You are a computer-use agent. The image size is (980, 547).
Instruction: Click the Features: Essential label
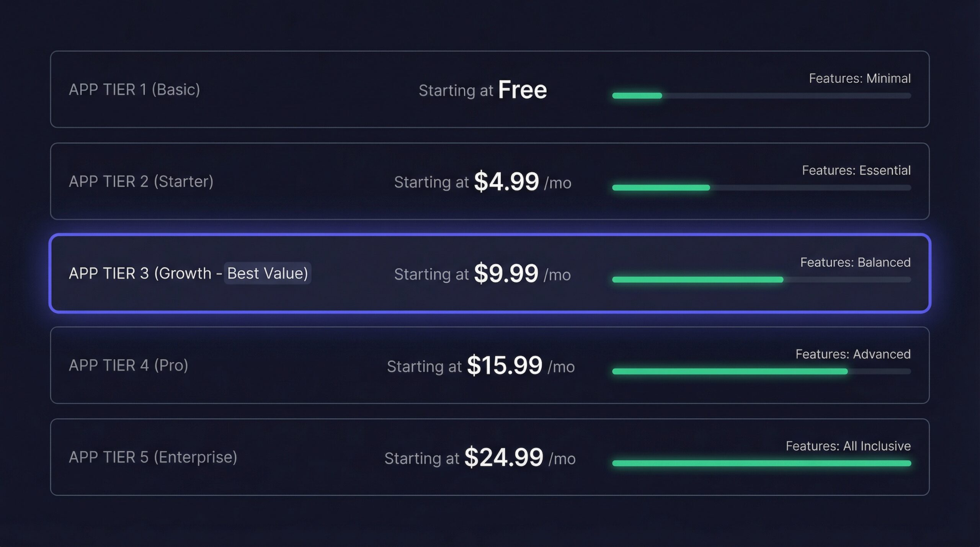(856, 170)
